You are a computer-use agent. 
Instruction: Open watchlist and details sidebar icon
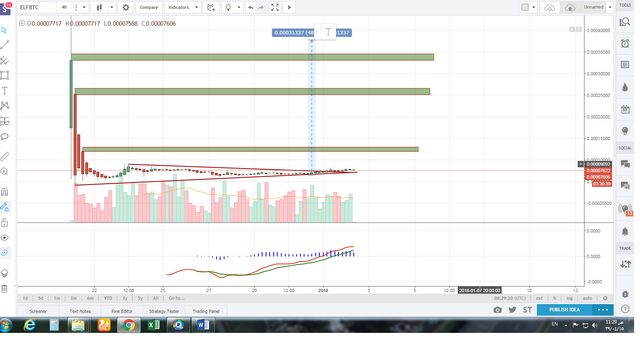[625, 22]
